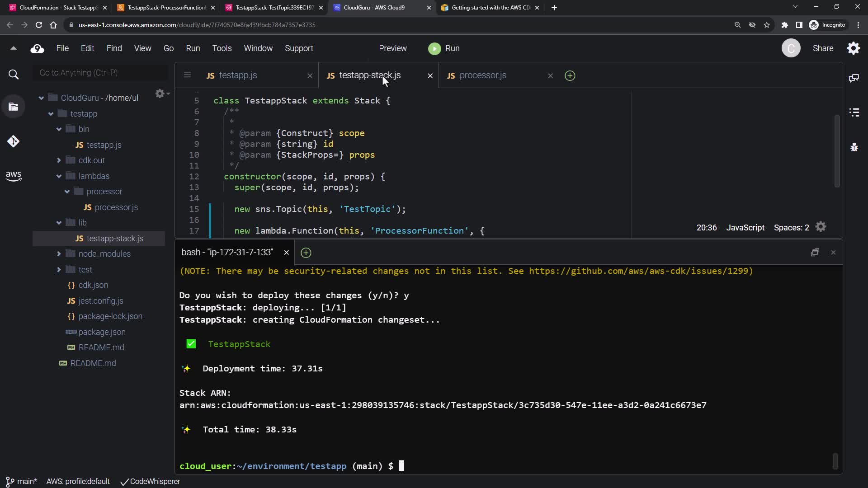Open editor settings gear in status bar
Viewport: 868px width, 488px height.
point(821,227)
